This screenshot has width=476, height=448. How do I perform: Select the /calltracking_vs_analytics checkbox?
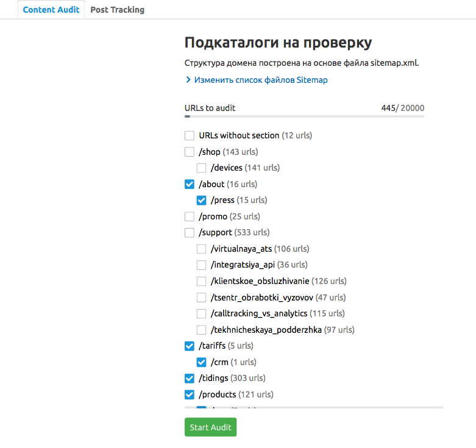[202, 313]
